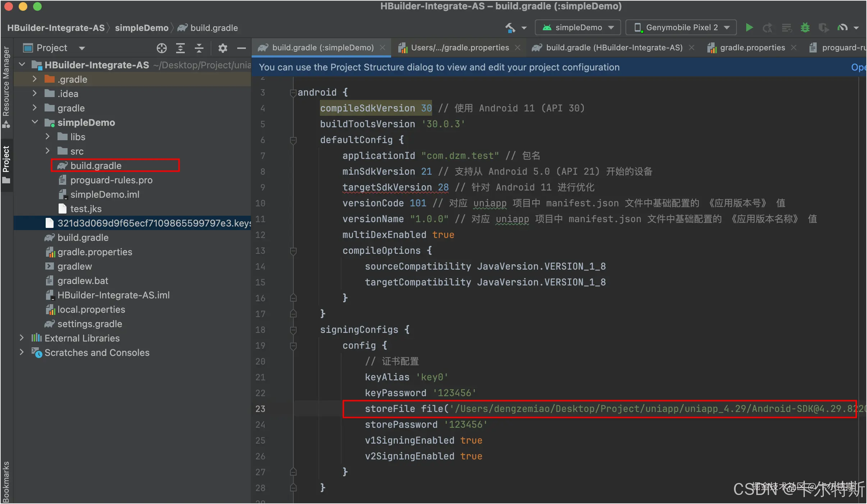Open the Profiler icon in toolbar
The height and width of the screenshot is (504, 867).
842,28
